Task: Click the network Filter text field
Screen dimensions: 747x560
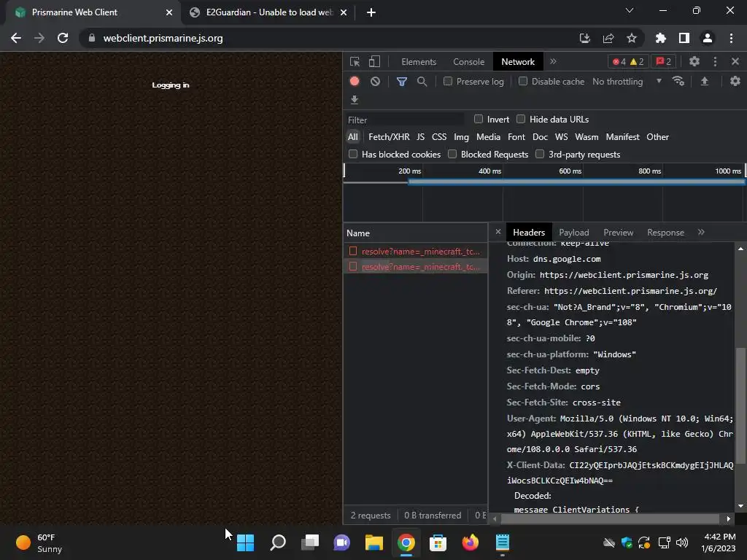Action: (x=405, y=120)
